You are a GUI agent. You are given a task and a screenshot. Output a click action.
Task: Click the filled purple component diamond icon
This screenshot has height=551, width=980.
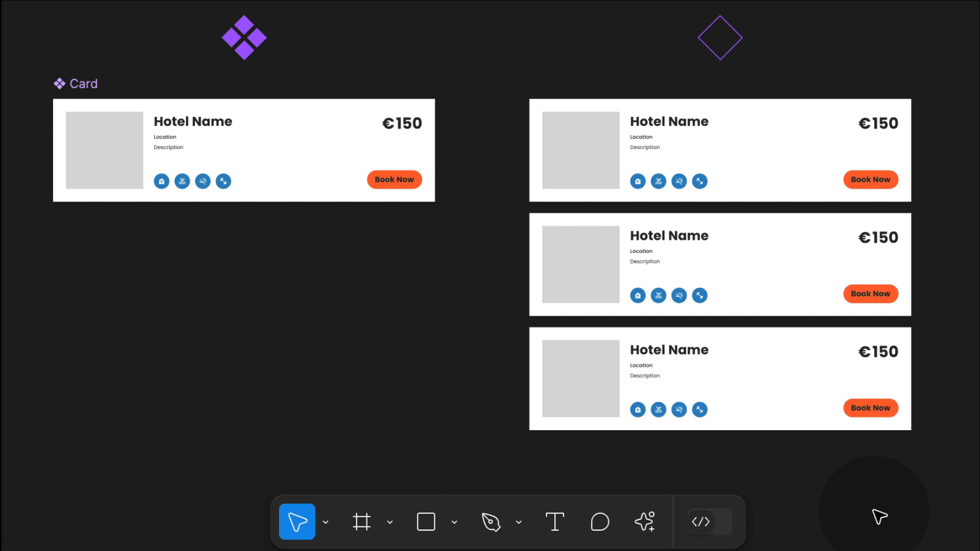tap(244, 38)
